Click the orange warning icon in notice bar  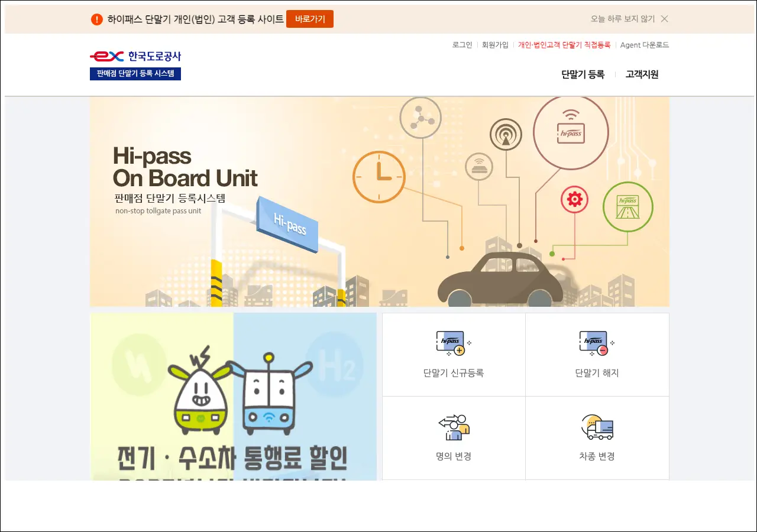coord(97,20)
